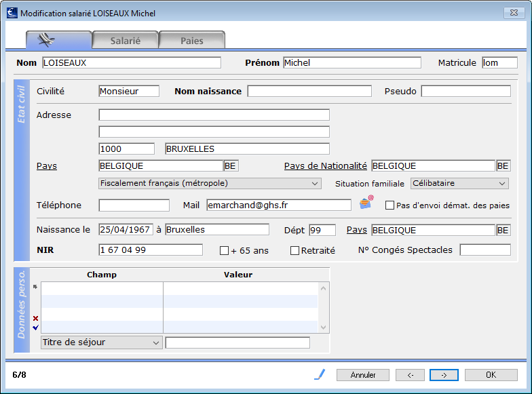Click the second Adresse line field
The image size is (532, 394).
214,132
